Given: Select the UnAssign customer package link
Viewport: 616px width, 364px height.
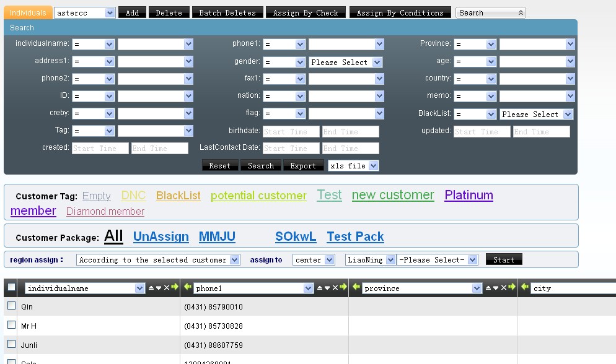Looking at the screenshot, I should click(x=161, y=236).
